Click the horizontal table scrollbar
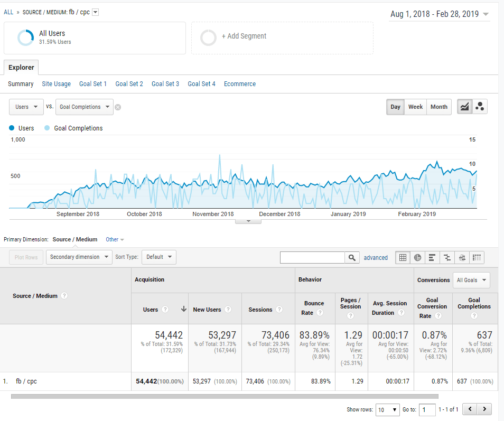Image resolution: width=504 pixels, height=421 pixels. [x=225, y=396]
